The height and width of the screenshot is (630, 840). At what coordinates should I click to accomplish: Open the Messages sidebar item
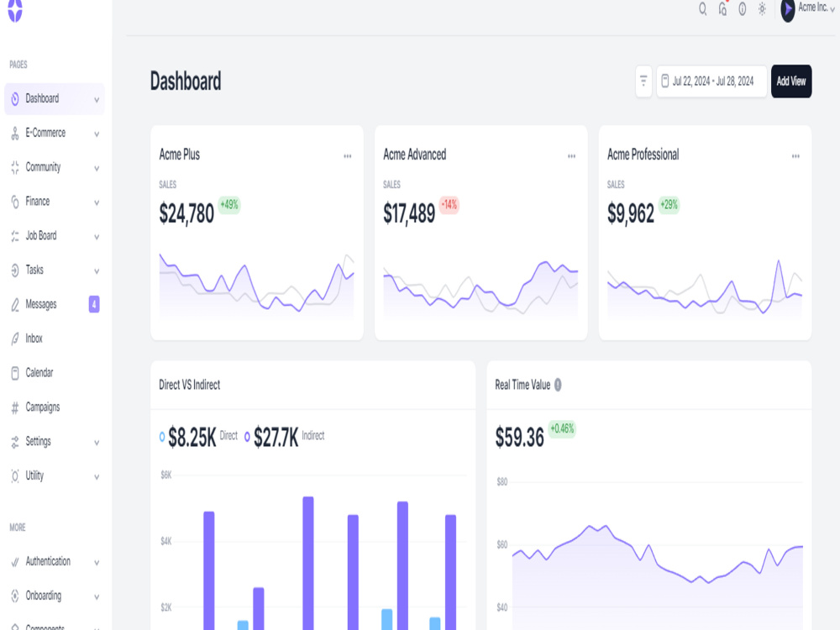[x=55, y=304]
